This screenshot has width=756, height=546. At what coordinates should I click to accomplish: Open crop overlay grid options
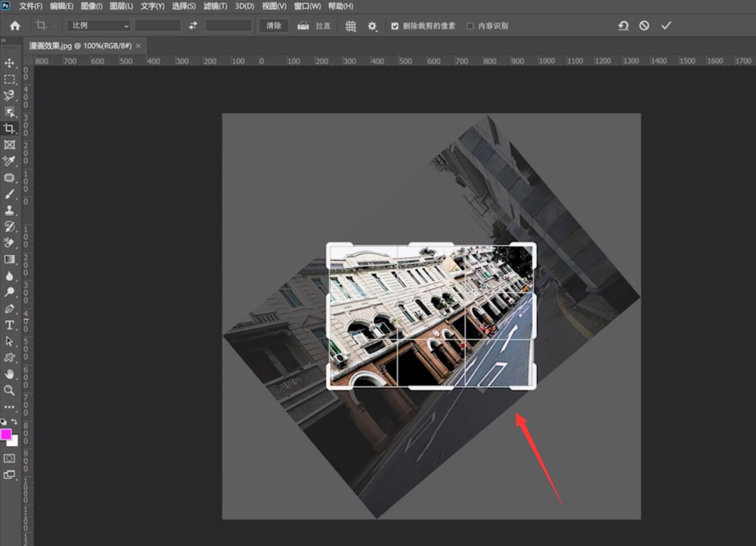click(351, 26)
